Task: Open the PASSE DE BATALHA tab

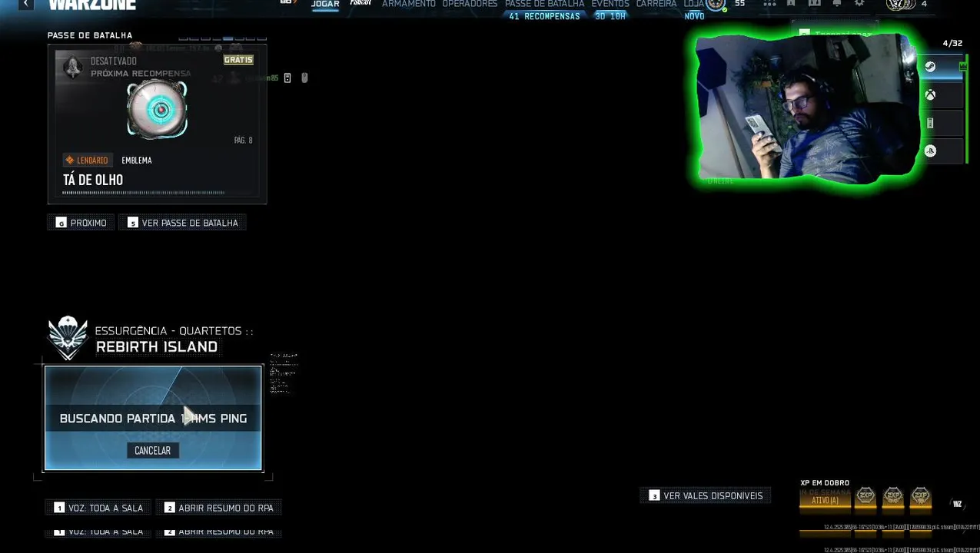Action: [x=544, y=4]
